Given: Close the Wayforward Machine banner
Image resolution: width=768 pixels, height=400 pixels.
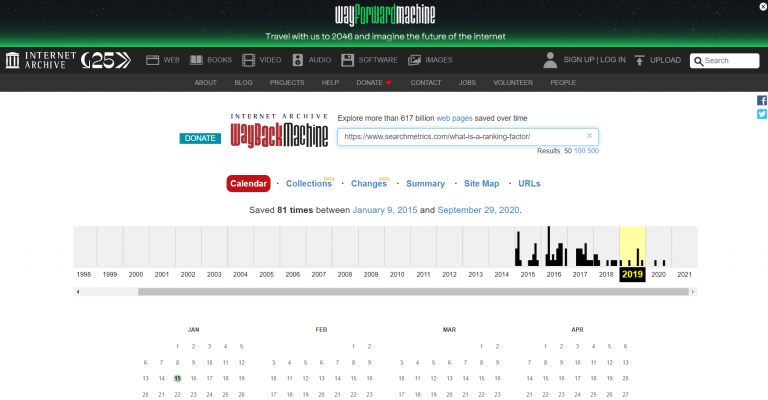Looking at the screenshot, I should (x=763, y=7).
